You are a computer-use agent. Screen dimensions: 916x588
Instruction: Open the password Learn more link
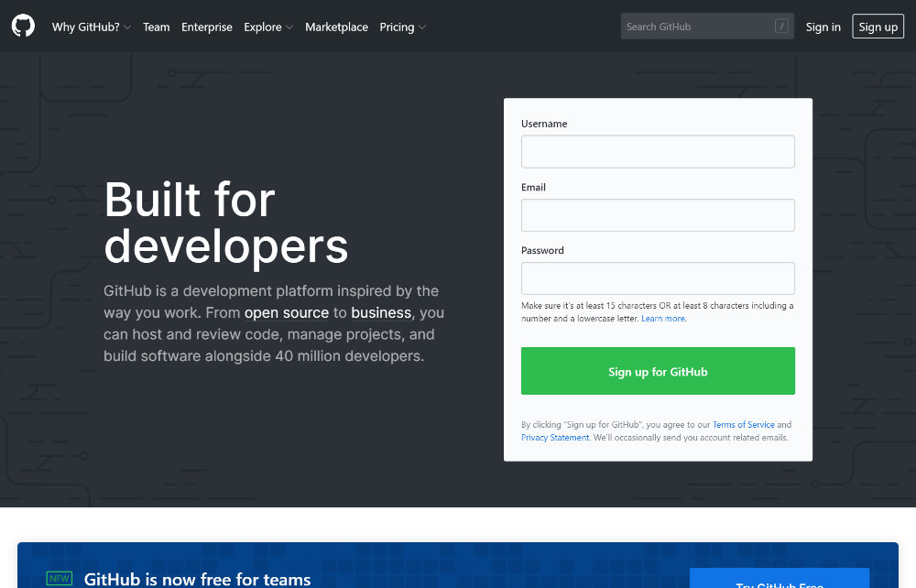pyautogui.click(x=663, y=318)
